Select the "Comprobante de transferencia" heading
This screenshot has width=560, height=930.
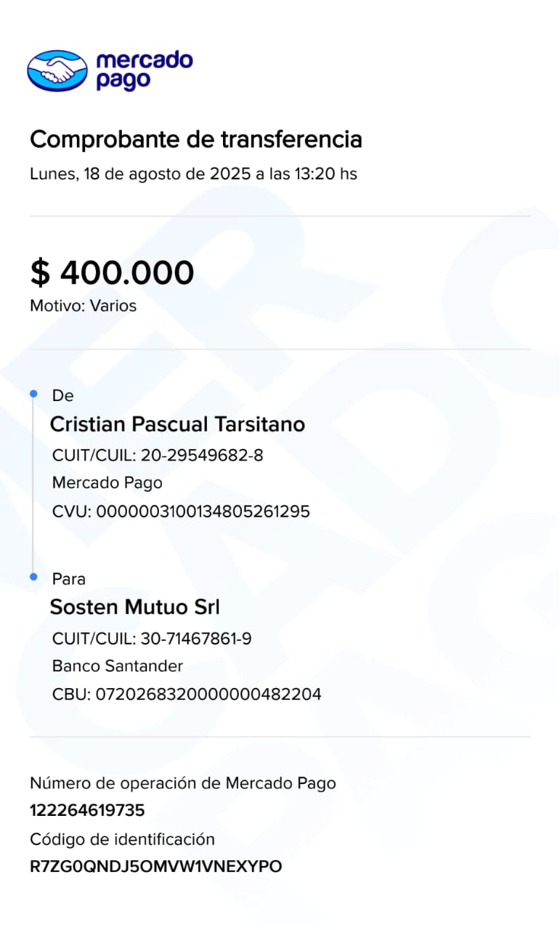coord(195,139)
